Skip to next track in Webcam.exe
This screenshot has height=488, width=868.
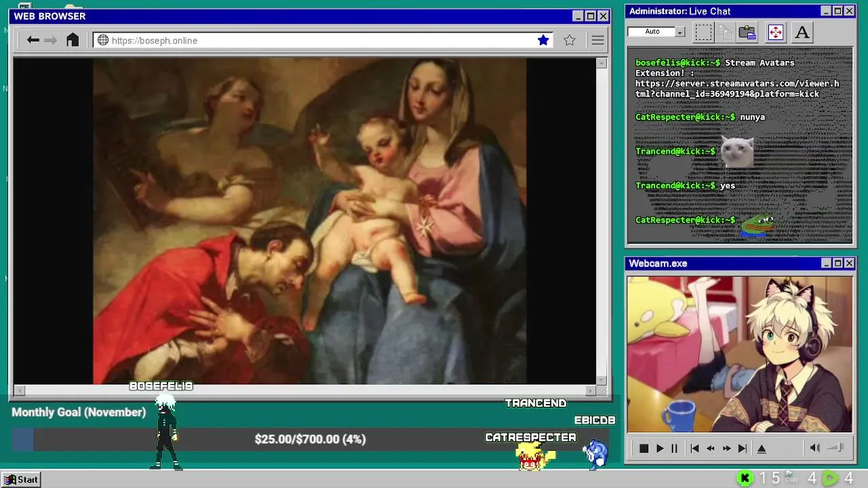pyautogui.click(x=743, y=448)
